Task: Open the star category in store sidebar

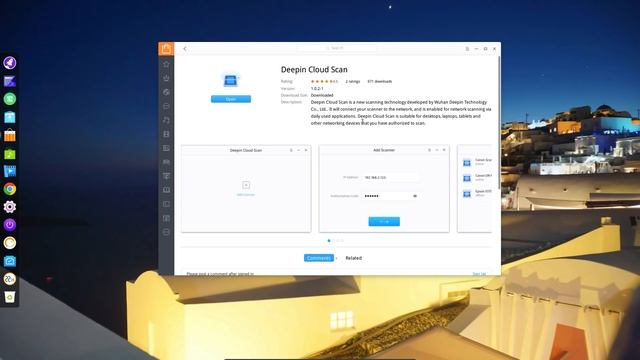Action: coord(166,64)
